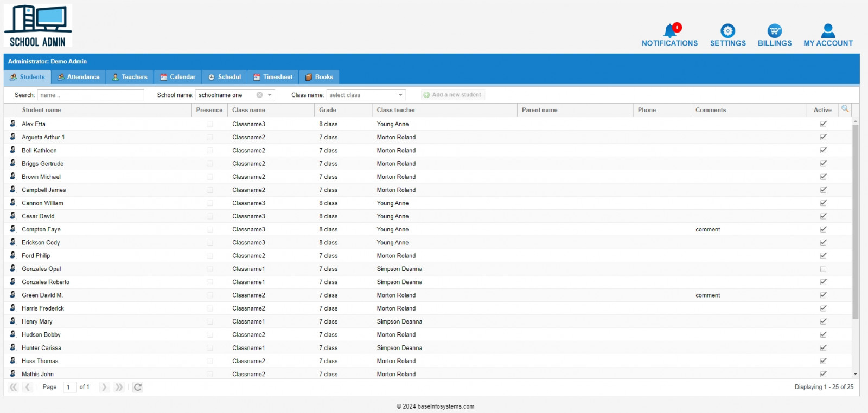Open the Notifications bell icon
This screenshot has width=868, height=413.
(671, 30)
